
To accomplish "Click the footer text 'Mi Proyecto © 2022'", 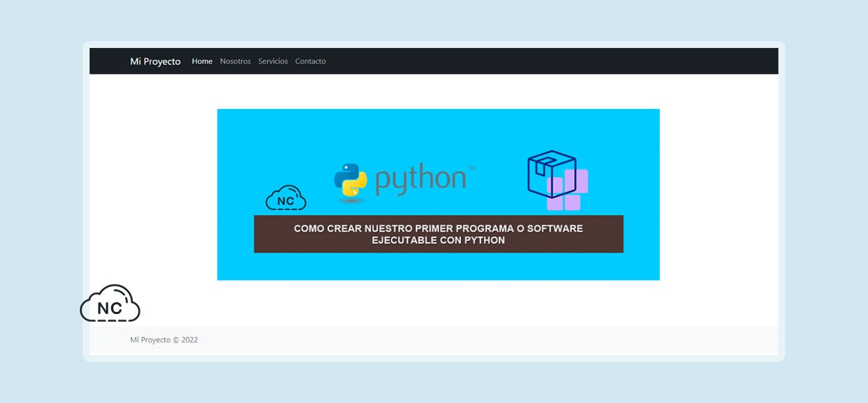I will click(x=164, y=340).
